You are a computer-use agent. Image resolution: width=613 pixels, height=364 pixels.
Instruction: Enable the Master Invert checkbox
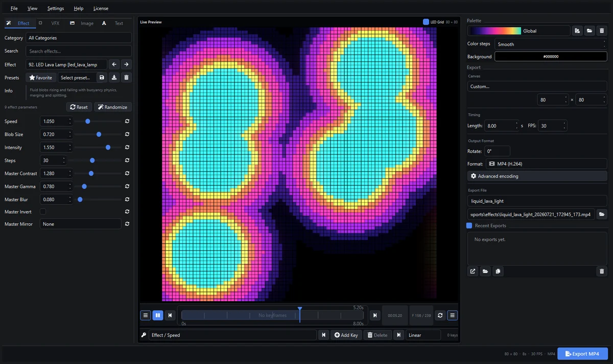(43, 211)
